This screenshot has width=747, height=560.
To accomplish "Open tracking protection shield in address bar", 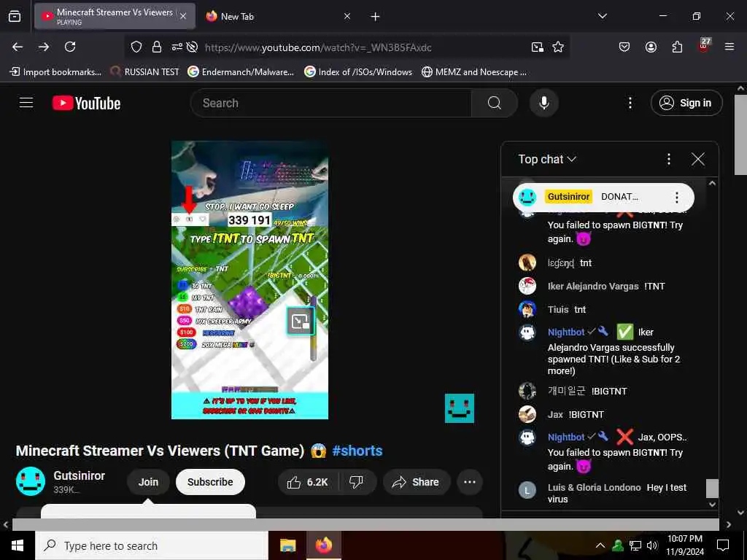I will point(136,47).
